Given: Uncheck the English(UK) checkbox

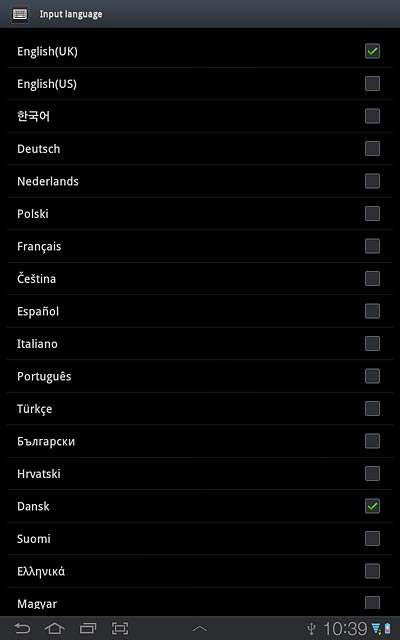Looking at the screenshot, I should point(372,51).
